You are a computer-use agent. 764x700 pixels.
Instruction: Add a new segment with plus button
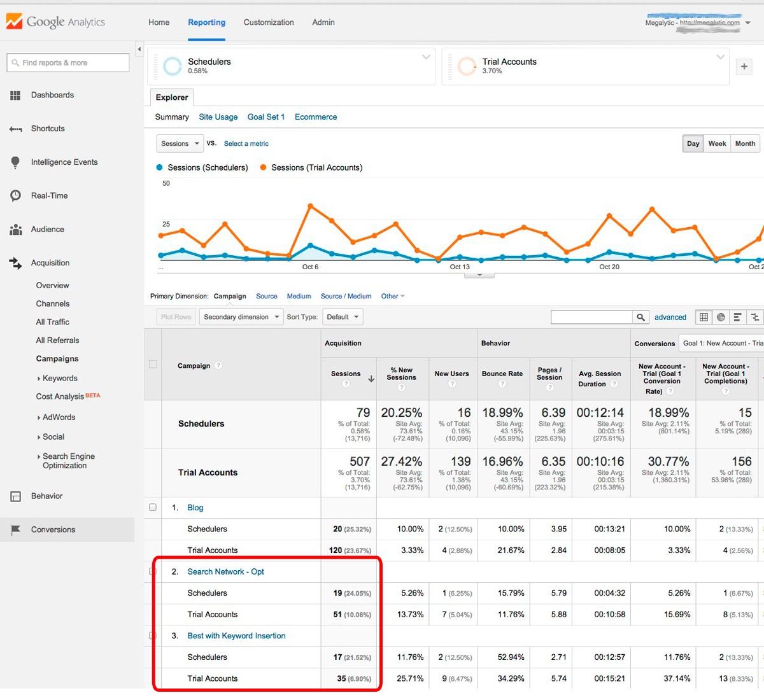(744, 66)
